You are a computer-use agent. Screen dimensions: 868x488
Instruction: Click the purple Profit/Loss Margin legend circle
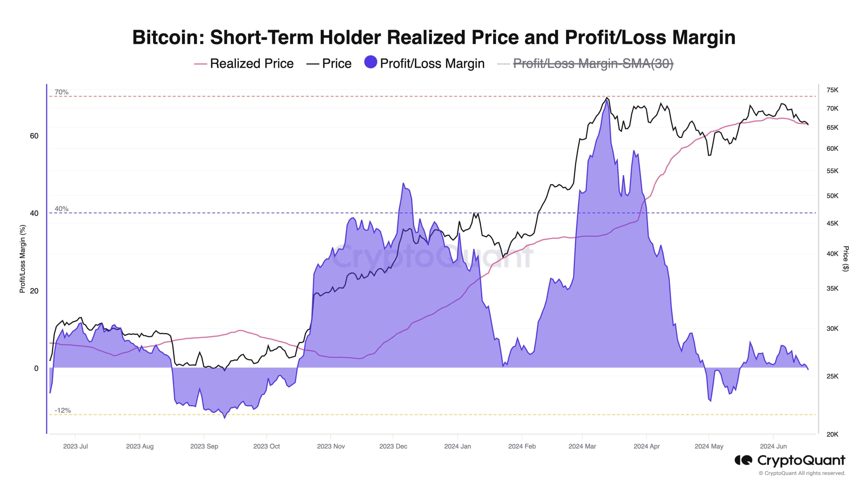pyautogui.click(x=370, y=62)
